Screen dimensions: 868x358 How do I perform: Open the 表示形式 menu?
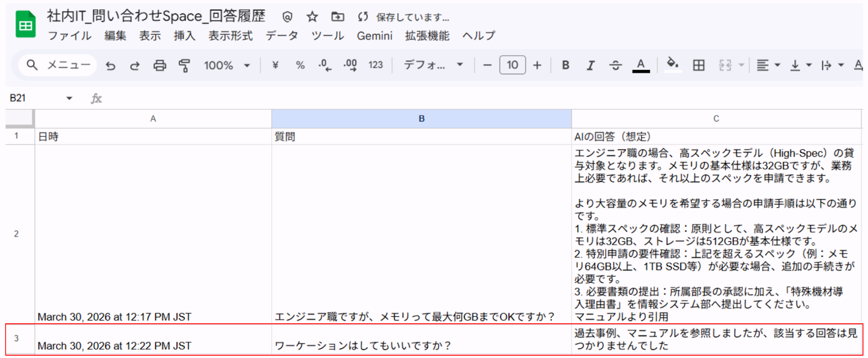pos(231,36)
